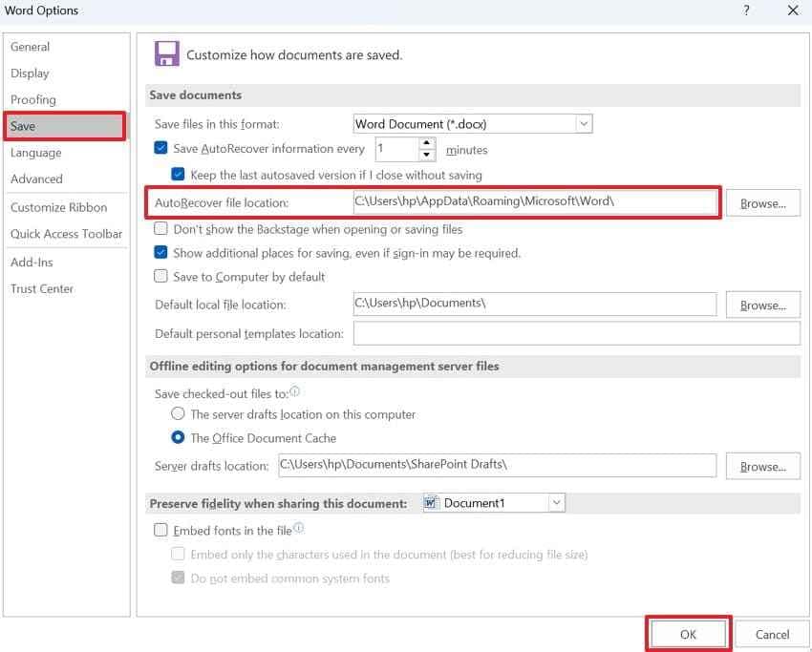Open Quick Access Toolbar category
Image resolution: width=812 pixels, height=652 pixels.
point(66,234)
